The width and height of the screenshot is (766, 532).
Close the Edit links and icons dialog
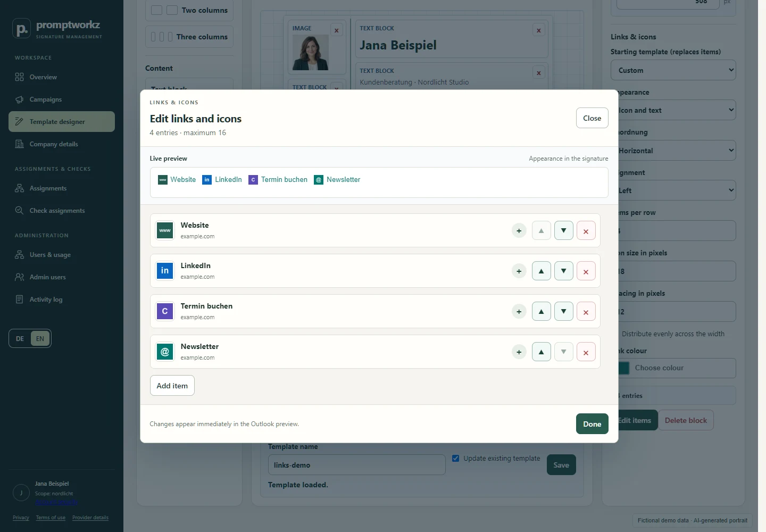pos(592,118)
